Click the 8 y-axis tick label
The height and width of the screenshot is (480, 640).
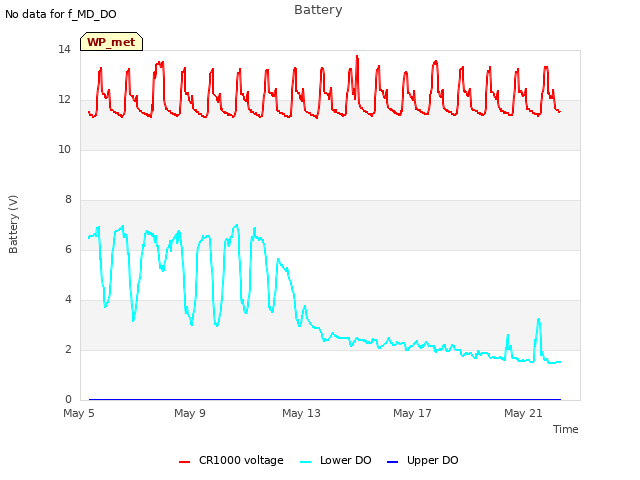(68, 200)
